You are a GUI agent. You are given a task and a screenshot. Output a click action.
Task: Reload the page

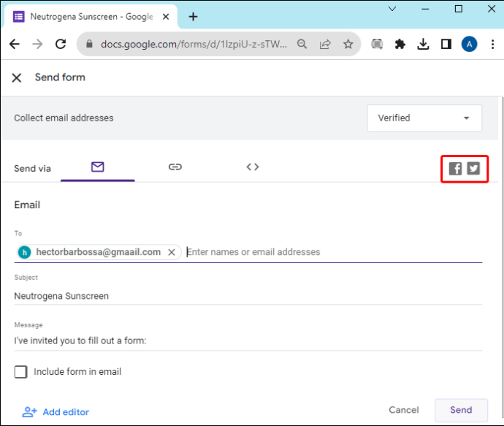[x=61, y=44]
